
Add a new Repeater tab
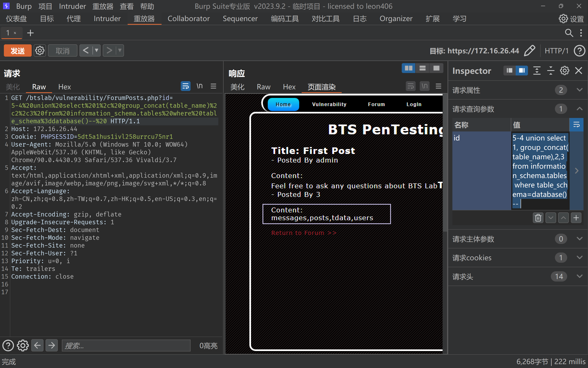tap(30, 33)
